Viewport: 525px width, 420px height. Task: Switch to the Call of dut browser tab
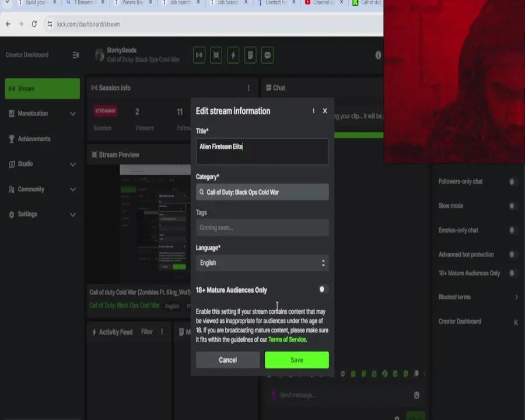coord(367,2)
